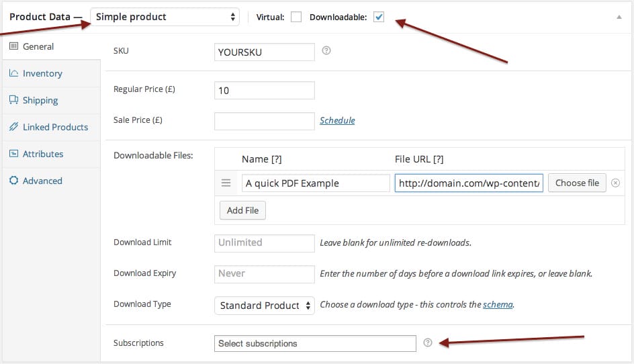Uncheck the Downloadable checkbox
Image resolution: width=634 pixels, height=364 pixels.
[x=379, y=17]
